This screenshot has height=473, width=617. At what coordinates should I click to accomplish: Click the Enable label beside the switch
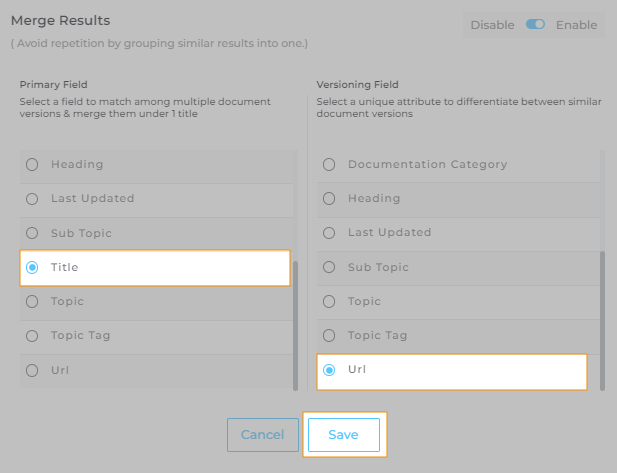point(576,24)
